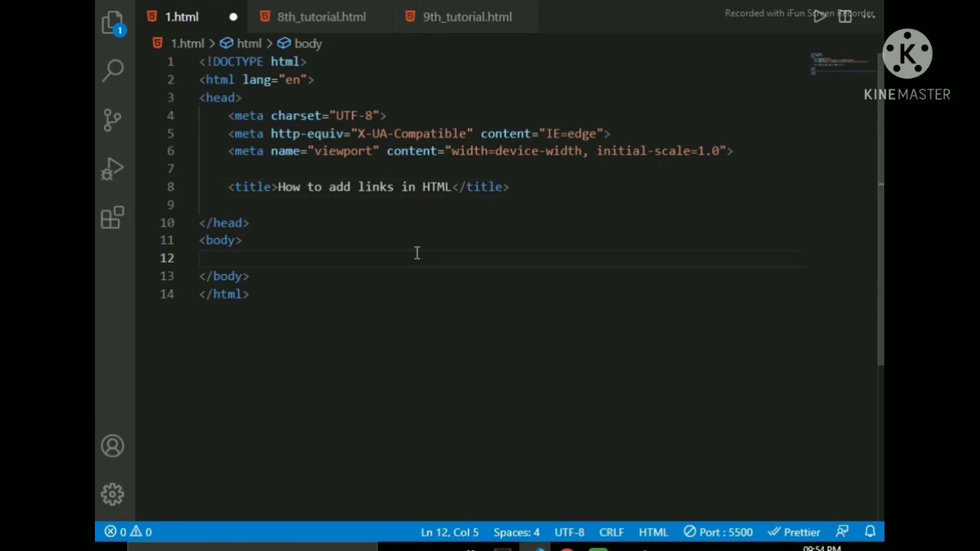Click the vertical editor scrollbar
Image resolution: width=980 pixels, height=551 pixels.
click(x=880, y=210)
